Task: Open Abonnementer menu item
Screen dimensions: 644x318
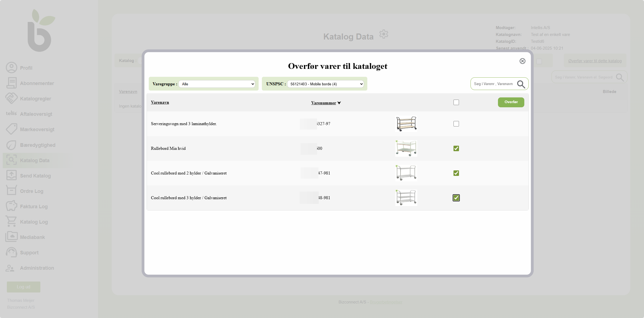Action: click(x=37, y=83)
